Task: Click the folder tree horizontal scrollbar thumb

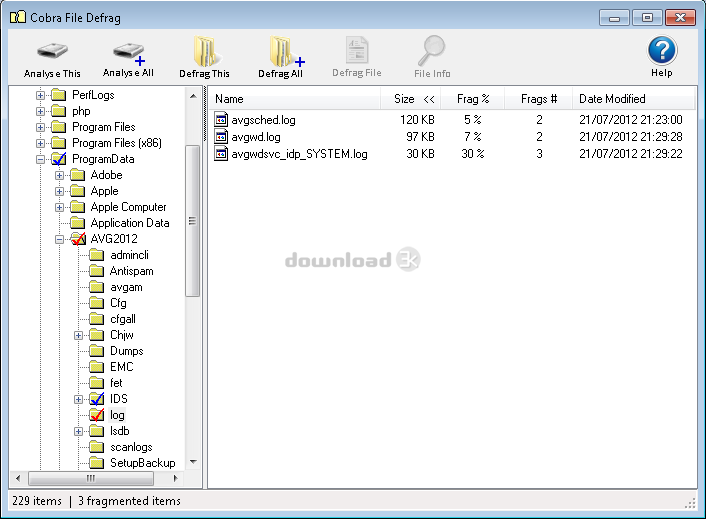Action: tap(91, 478)
